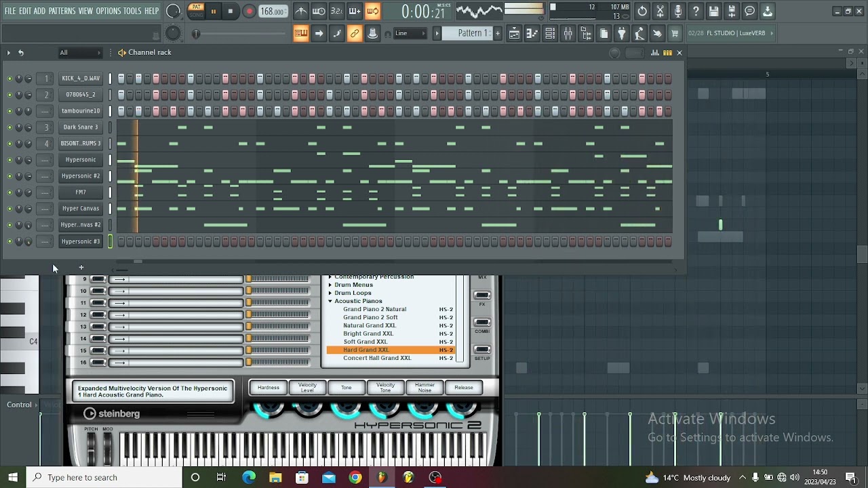Click the undo history icon

click(642, 11)
